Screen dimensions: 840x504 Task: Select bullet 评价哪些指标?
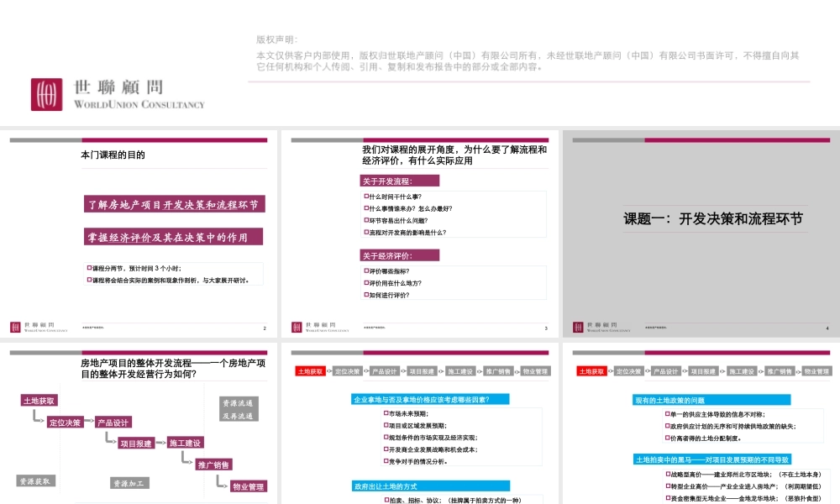click(x=387, y=271)
